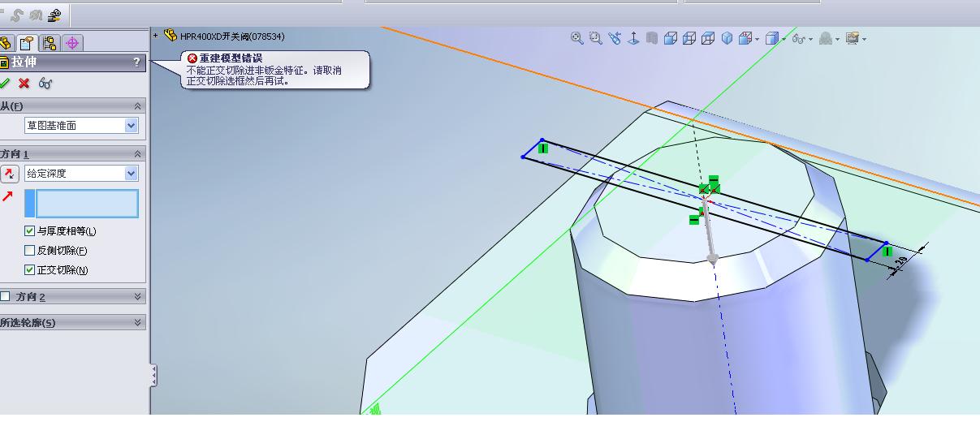
Task: Click the 重建模型错误 error message balloon
Action: click(x=274, y=70)
